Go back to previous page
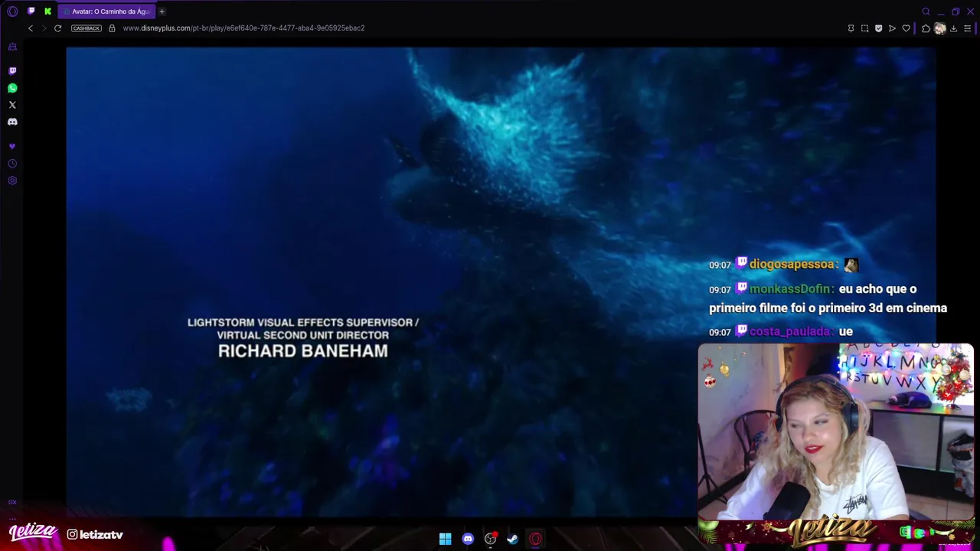This screenshot has height=551, width=980. (31, 28)
